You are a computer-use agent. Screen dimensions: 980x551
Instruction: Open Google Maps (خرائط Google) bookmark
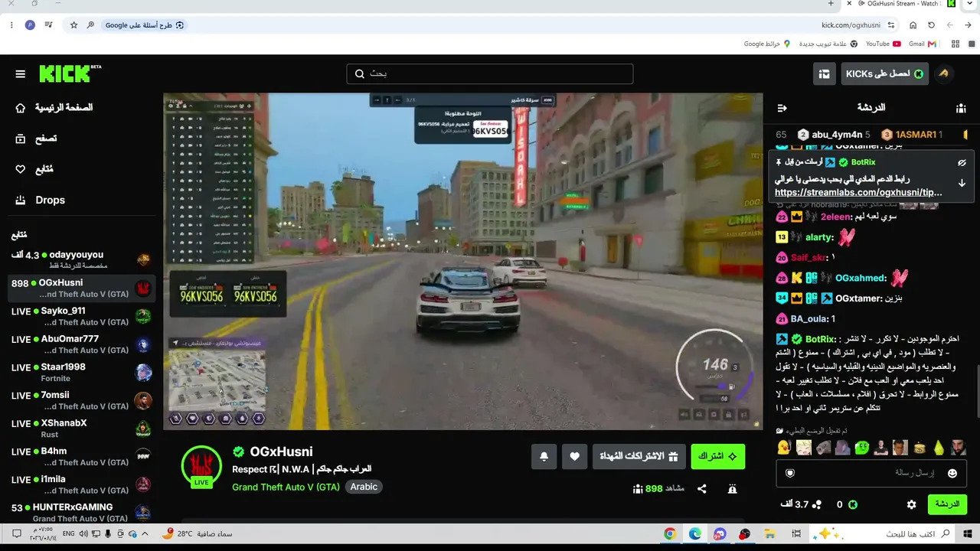point(768,44)
